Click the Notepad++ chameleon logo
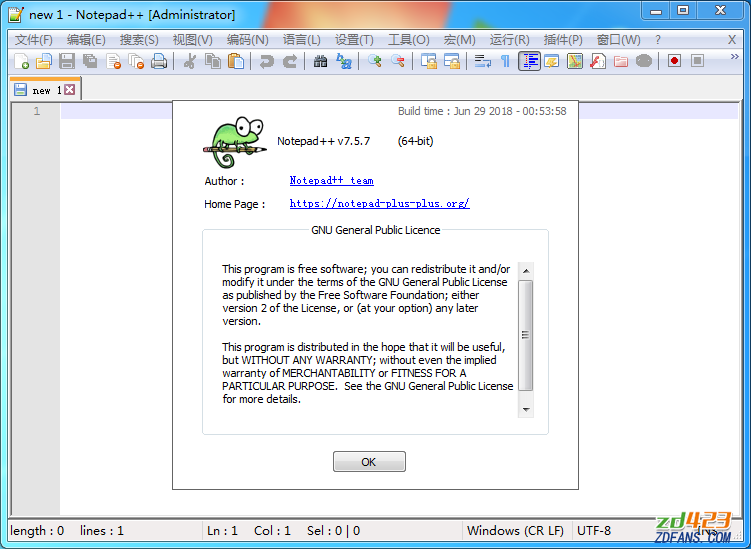The height and width of the screenshot is (549, 751). pos(235,142)
